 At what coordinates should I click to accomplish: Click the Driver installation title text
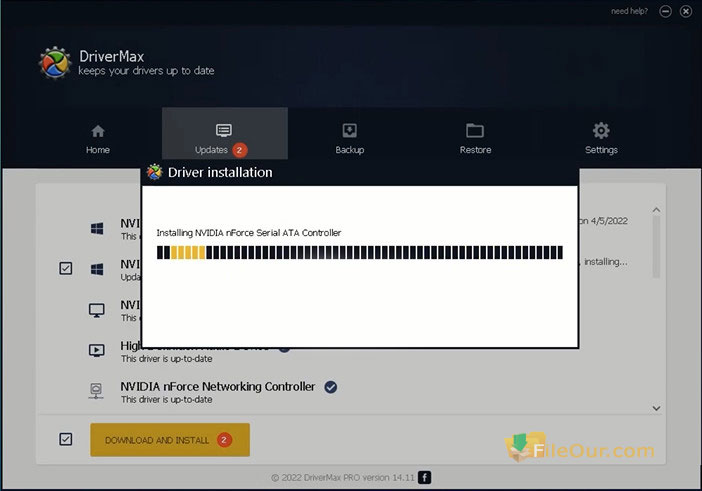(x=220, y=172)
